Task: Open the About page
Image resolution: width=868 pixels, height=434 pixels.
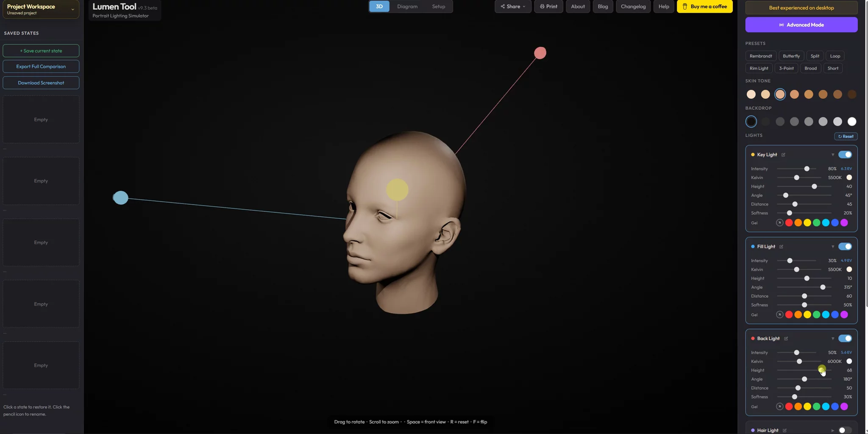Action: 578,6
